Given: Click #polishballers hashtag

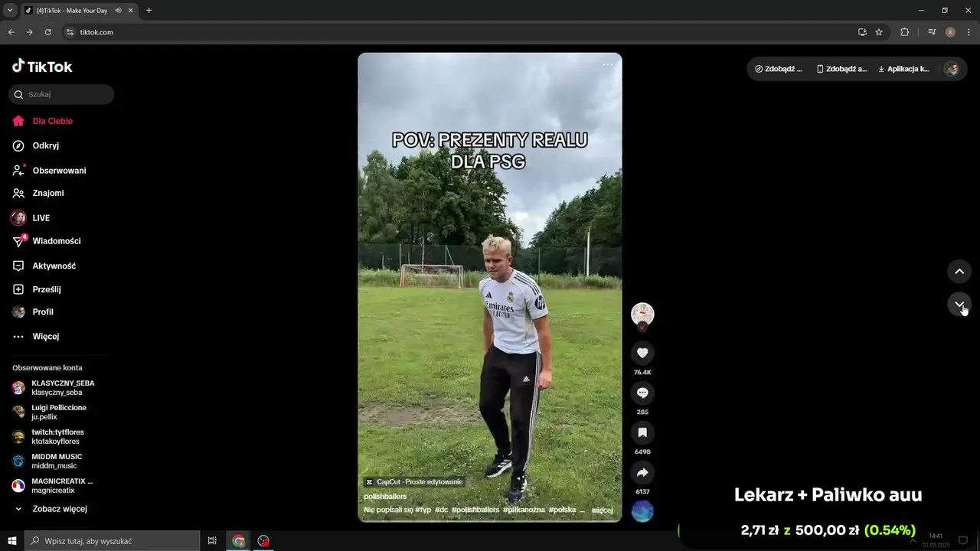Looking at the screenshot, I should click(x=475, y=510).
